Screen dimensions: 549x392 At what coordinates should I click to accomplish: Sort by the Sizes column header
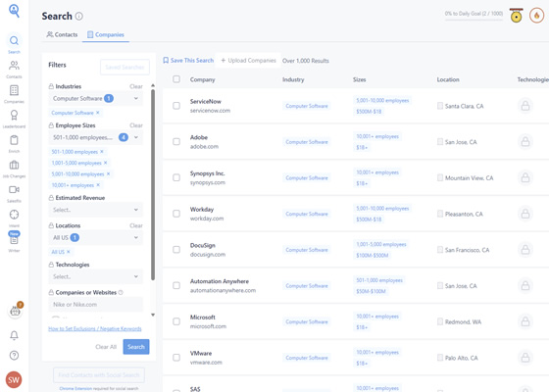[x=359, y=79]
